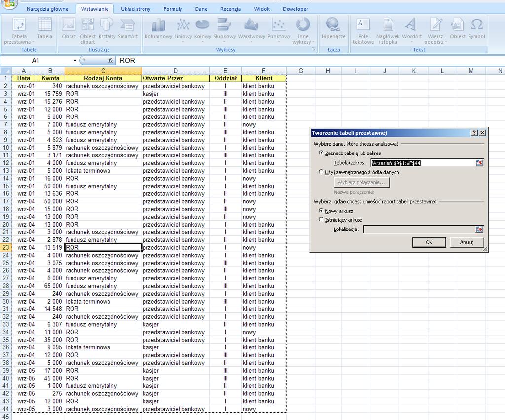Insert a SmartArt graphic
The width and height of the screenshot is (505, 420).
point(128,28)
